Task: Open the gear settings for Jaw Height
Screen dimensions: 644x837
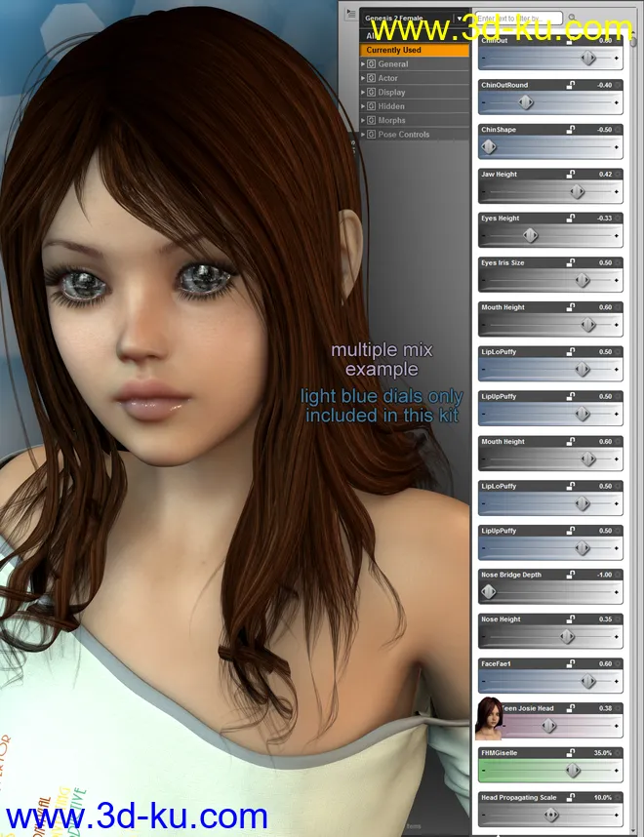Action: [618, 175]
